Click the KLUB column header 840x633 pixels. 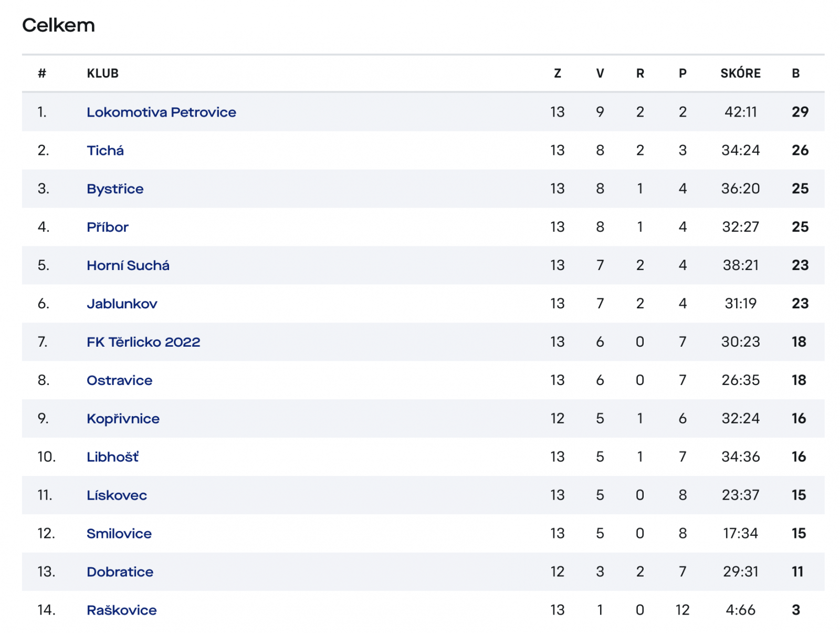pyautogui.click(x=103, y=74)
